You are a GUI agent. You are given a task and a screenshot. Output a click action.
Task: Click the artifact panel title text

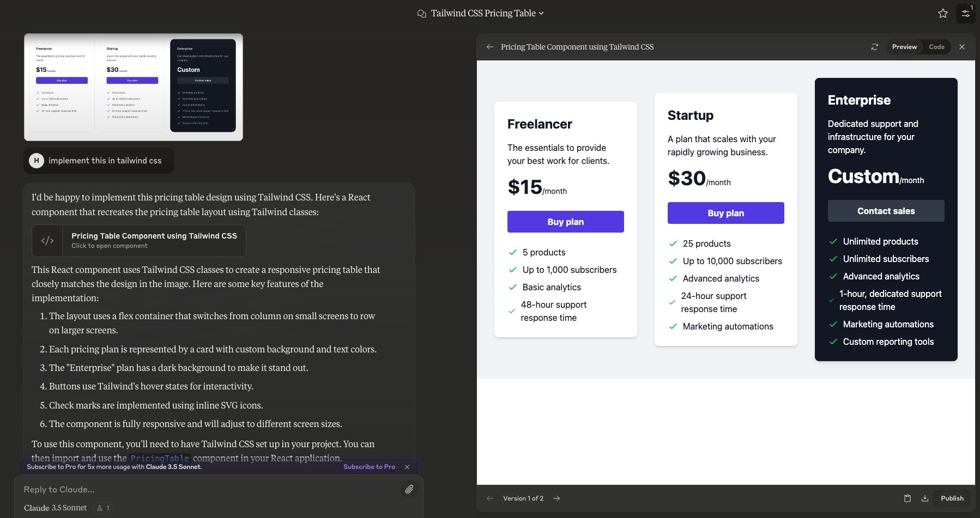tap(577, 47)
